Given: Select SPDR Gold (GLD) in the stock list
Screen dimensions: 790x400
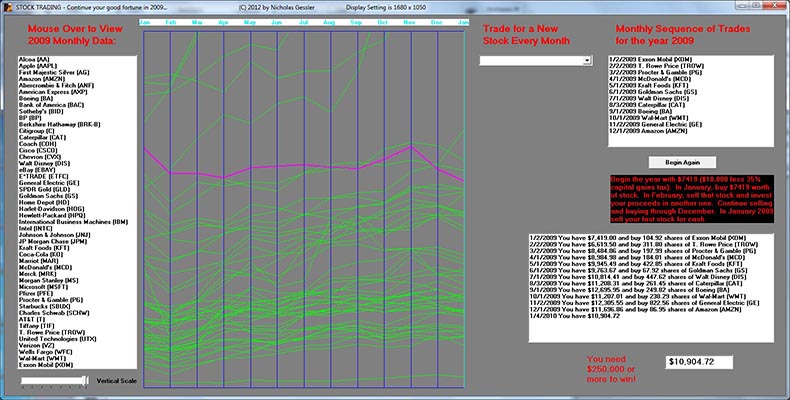Looking at the screenshot, I should [x=44, y=189].
